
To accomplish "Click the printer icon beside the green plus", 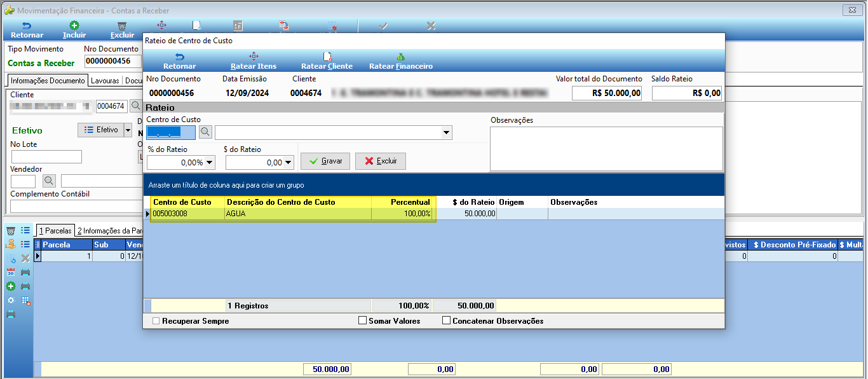I will 25,286.
